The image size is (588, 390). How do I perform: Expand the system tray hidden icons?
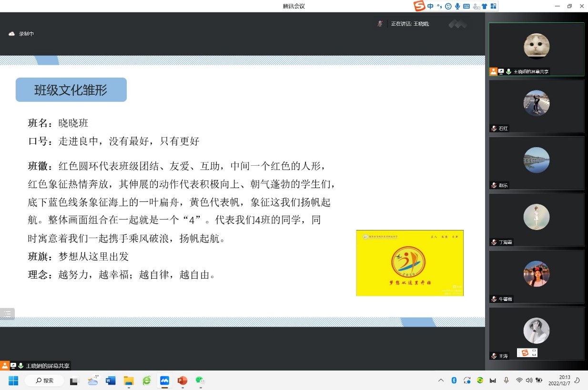(441, 380)
